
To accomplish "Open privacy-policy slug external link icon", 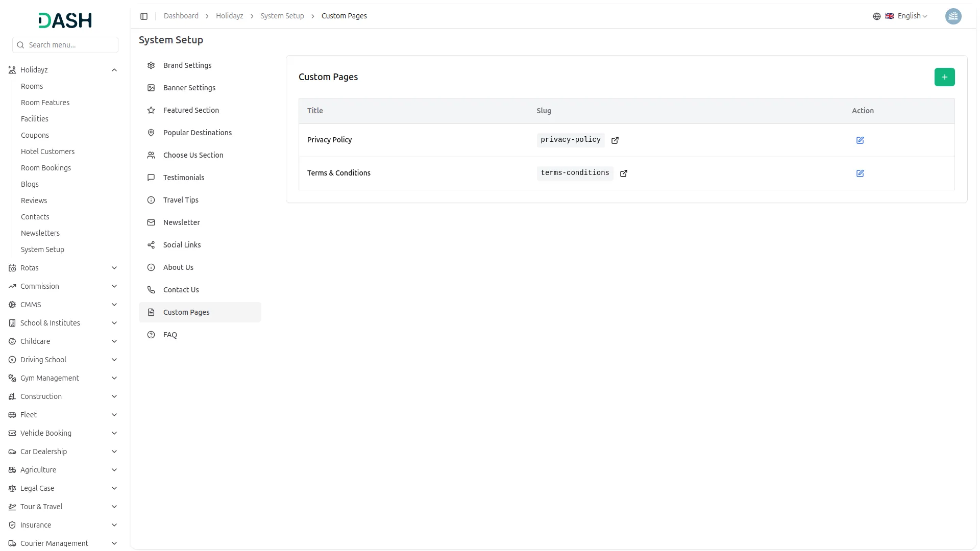I will pyautogui.click(x=615, y=140).
